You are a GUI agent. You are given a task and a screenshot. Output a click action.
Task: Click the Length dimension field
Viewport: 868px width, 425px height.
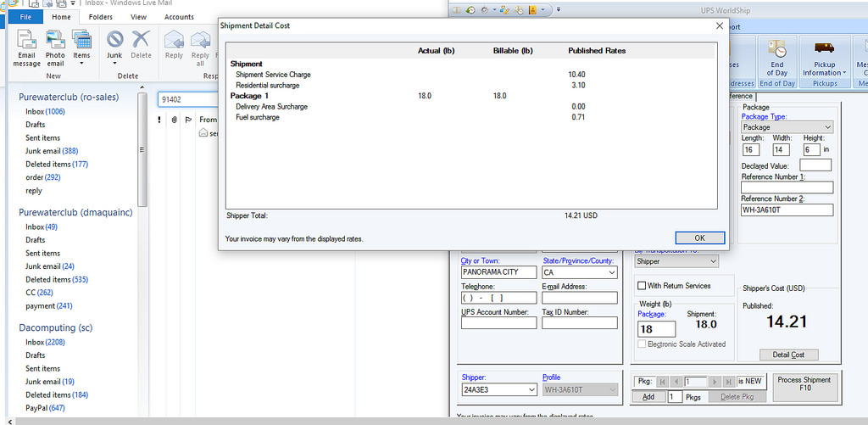pos(751,149)
